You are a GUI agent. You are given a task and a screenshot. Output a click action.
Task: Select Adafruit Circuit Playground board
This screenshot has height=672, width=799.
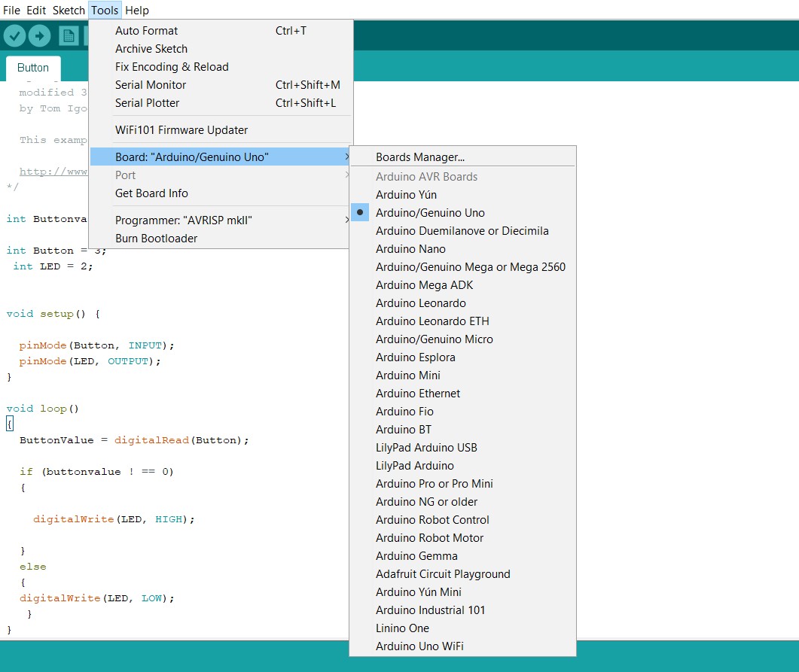[x=462, y=574]
